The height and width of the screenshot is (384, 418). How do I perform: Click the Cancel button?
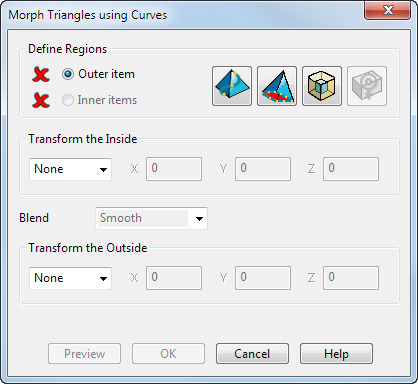(252, 354)
